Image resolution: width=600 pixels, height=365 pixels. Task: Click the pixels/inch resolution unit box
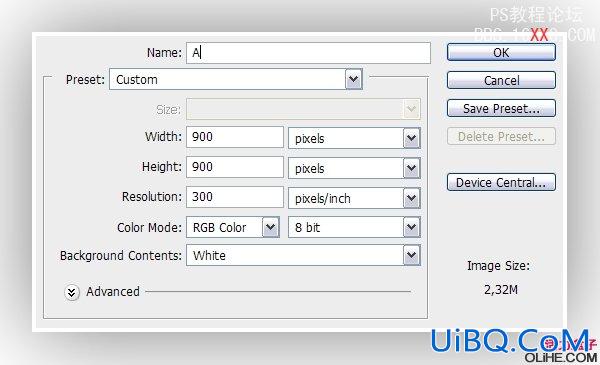coord(354,198)
